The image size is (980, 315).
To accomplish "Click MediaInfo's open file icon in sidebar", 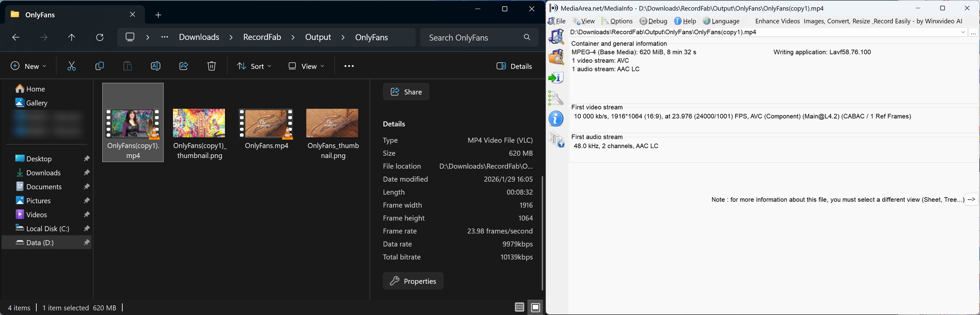I will point(556,37).
